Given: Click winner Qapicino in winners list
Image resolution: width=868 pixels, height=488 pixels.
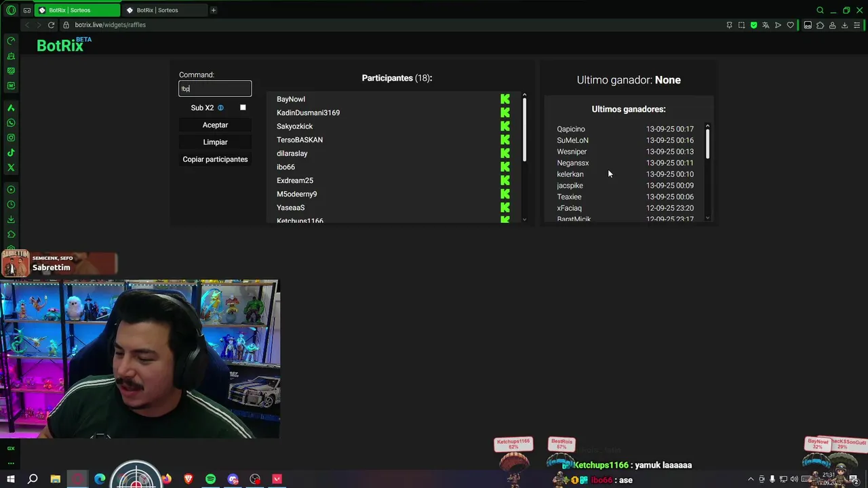Looking at the screenshot, I should point(571,129).
